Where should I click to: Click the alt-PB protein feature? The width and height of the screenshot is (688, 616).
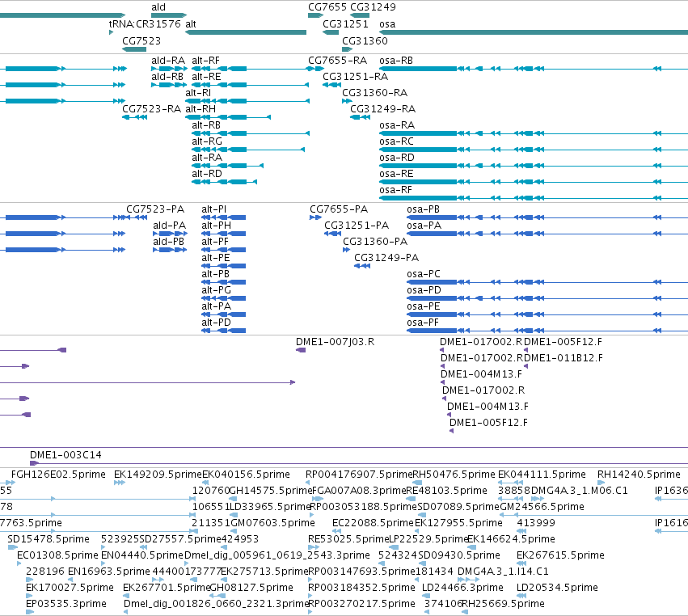coord(223,282)
